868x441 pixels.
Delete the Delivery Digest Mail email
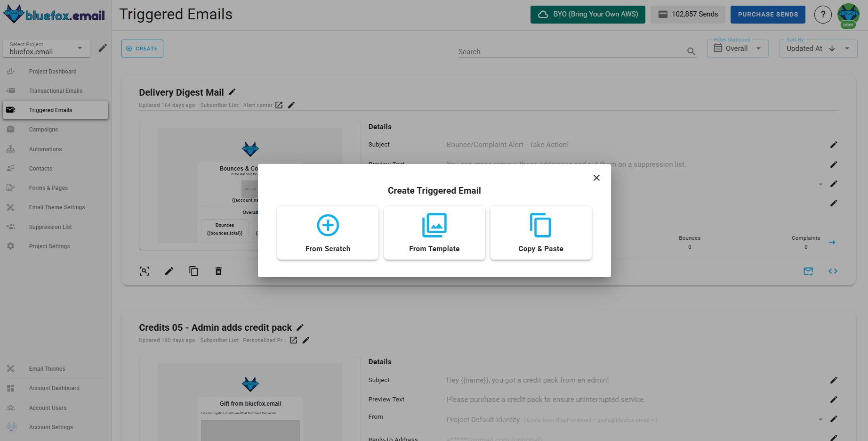click(218, 271)
